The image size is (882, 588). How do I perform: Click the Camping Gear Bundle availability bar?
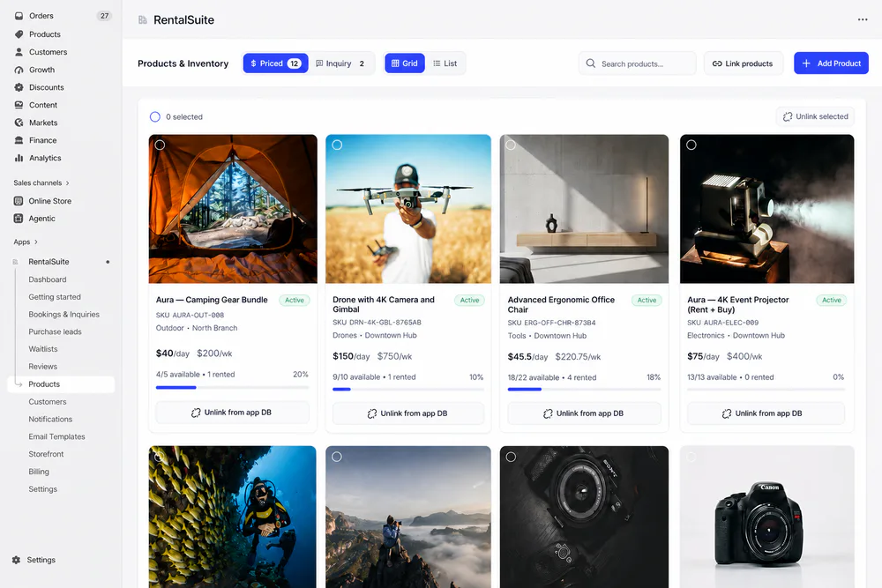(232, 387)
